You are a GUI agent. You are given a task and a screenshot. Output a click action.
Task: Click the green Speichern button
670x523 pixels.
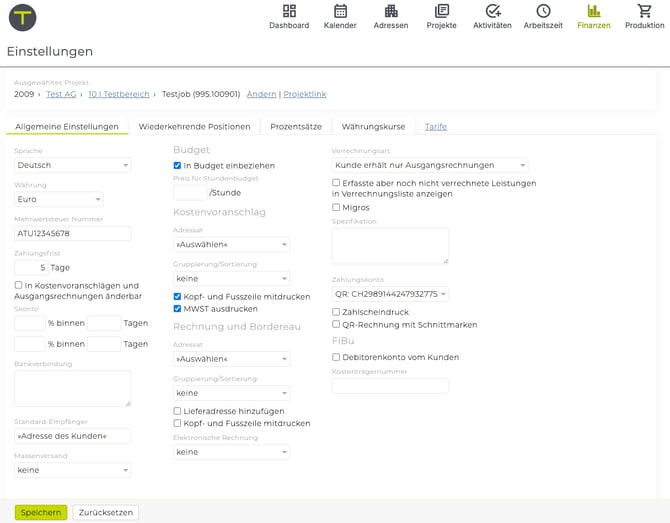[x=41, y=512]
